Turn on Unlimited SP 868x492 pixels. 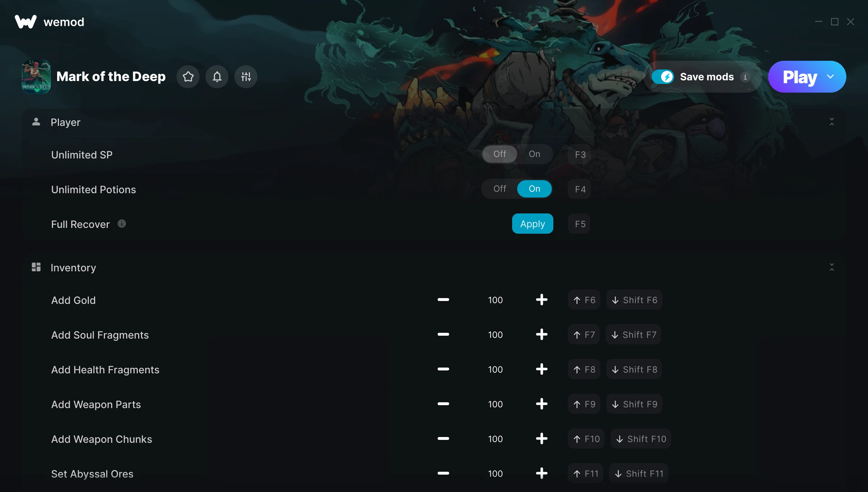click(x=535, y=154)
